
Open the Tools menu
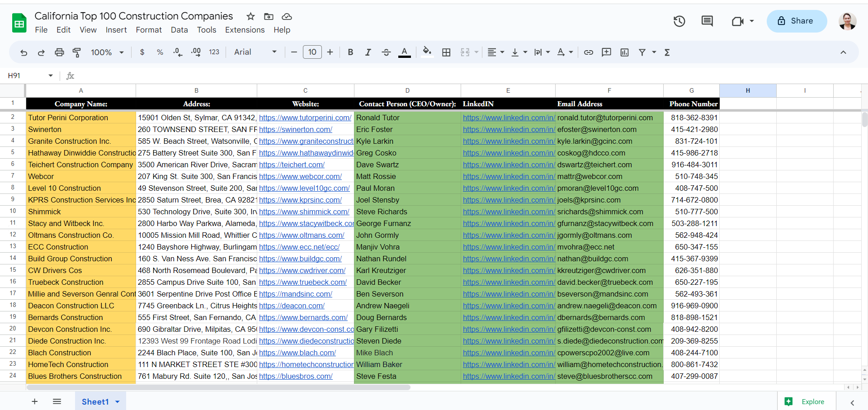(207, 30)
